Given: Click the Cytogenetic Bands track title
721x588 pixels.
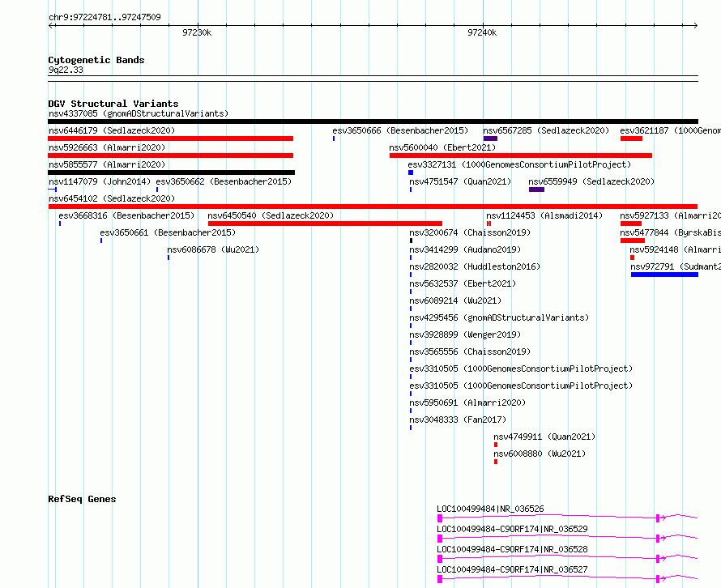Looking at the screenshot, I should (x=96, y=60).
